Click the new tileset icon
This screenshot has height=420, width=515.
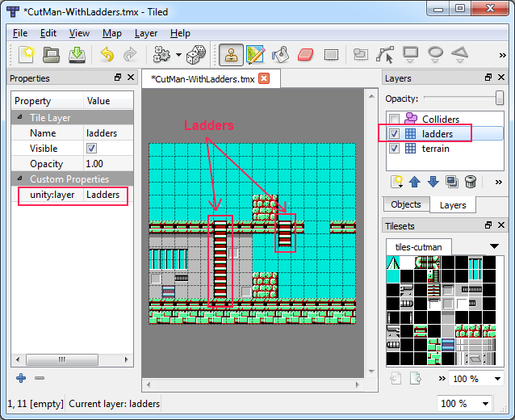click(396, 378)
